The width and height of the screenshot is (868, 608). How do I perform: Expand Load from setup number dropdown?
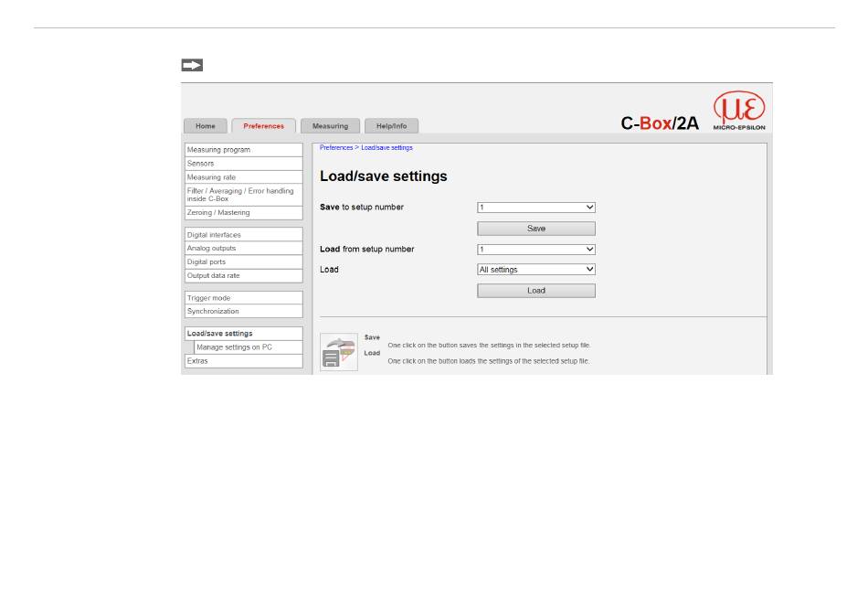tap(535, 250)
